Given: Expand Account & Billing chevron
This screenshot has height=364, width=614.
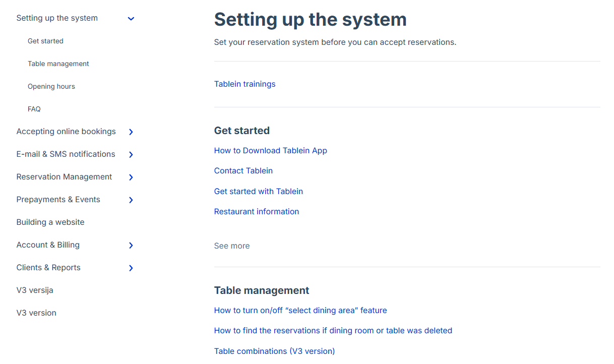Looking at the screenshot, I should click(131, 246).
